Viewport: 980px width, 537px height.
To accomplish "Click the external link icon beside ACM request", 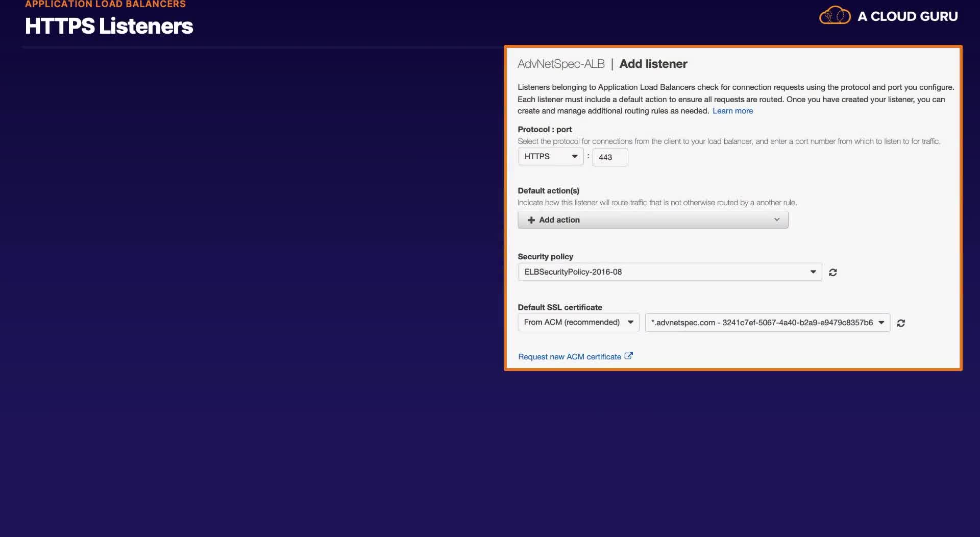I will tap(628, 356).
